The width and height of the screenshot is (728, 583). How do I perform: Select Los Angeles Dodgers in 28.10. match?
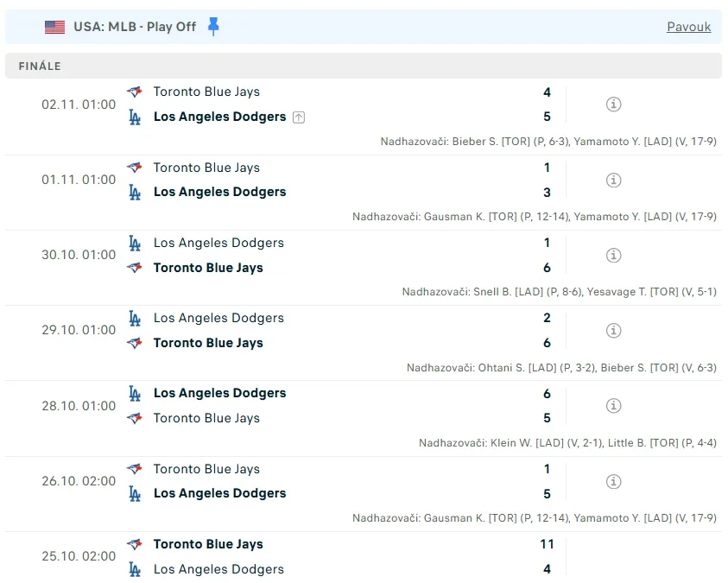point(219,393)
